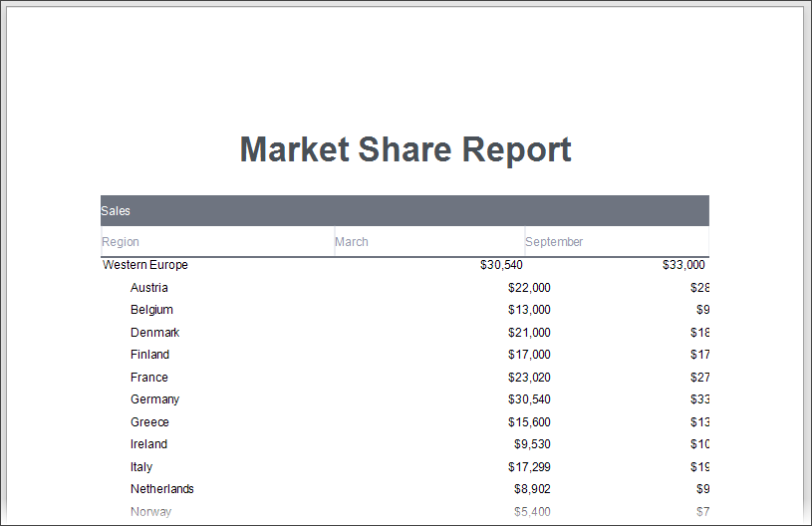Select Finland in the region list
This screenshot has width=812, height=526.
(149, 355)
